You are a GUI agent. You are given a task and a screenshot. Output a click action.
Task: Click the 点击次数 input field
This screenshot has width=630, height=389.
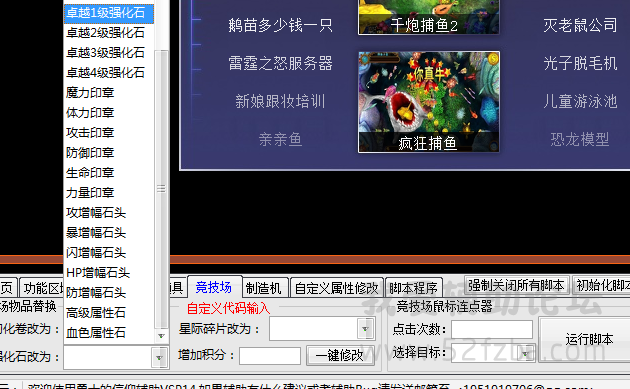click(x=492, y=330)
